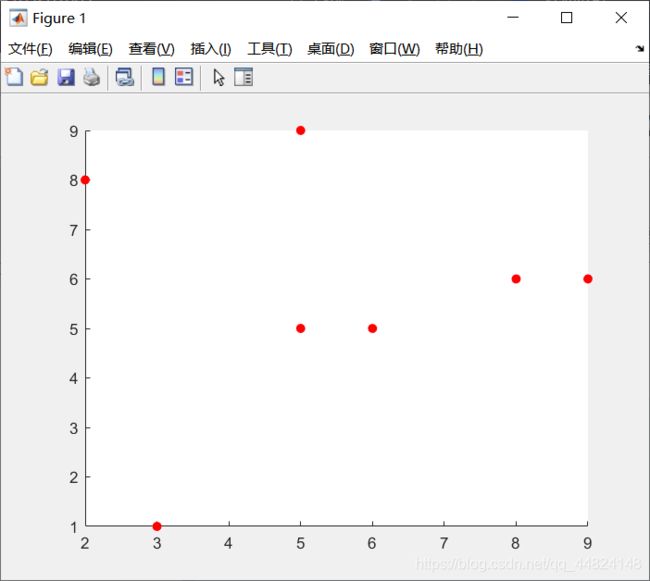
Task: Open file using the folder icon
Action: (39, 77)
